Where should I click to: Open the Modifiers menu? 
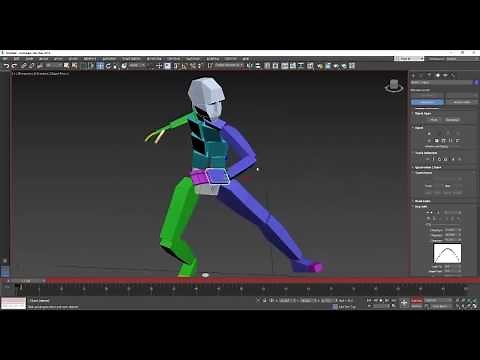tap(89, 59)
